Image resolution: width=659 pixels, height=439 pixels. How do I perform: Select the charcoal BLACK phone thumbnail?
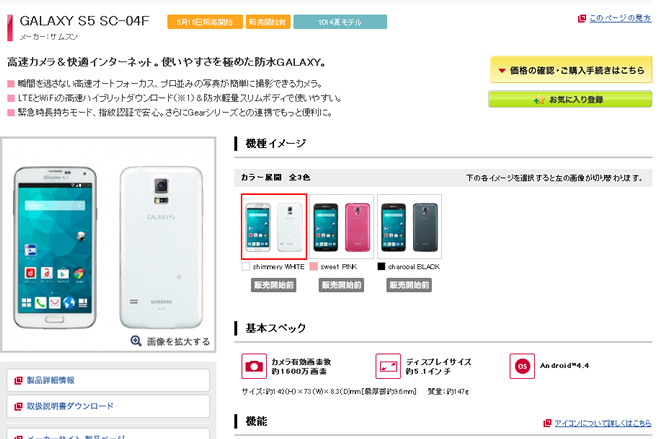point(409,226)
